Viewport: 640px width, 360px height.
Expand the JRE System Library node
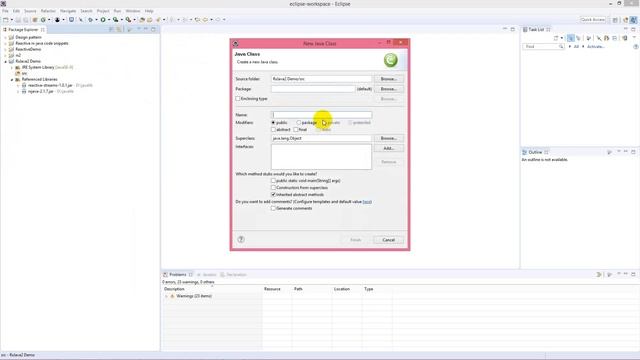(x=12, y=67)
